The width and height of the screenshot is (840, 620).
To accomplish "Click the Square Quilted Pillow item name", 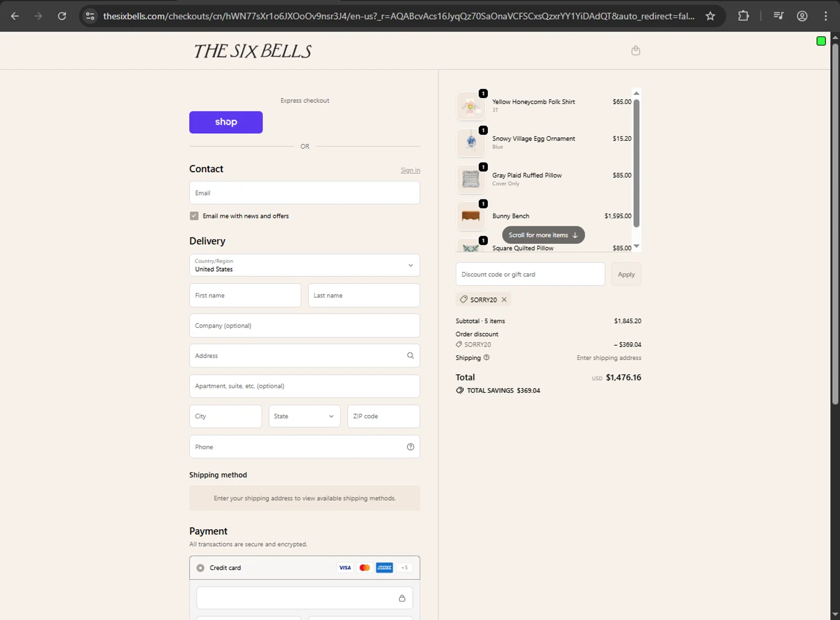I will (x=522, y=248).
